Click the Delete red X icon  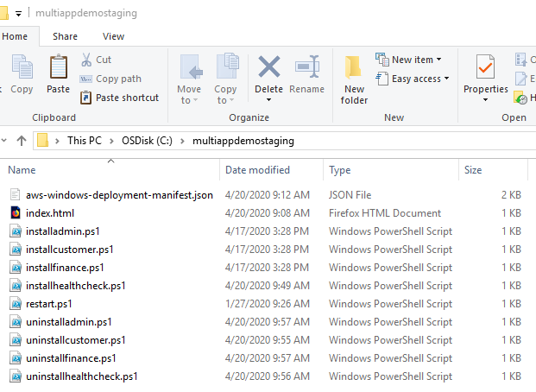(269, 66)
